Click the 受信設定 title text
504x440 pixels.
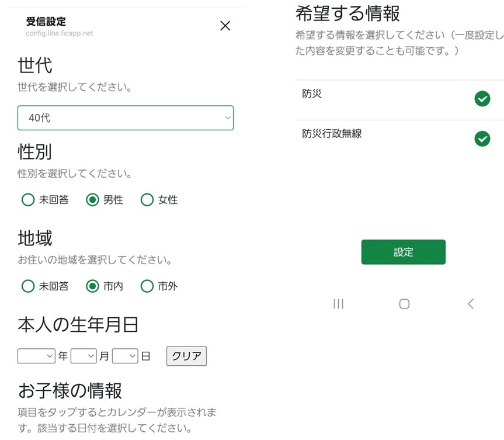(x=46, y=22)
